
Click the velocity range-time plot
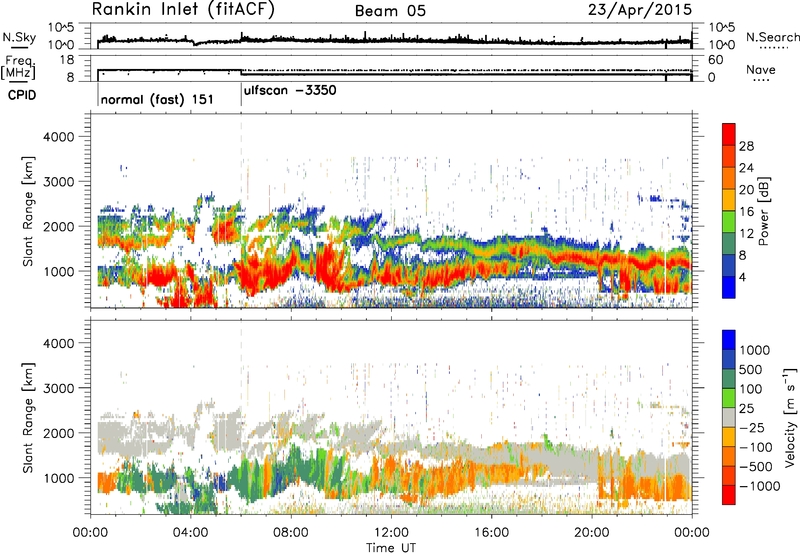(391, 417)
